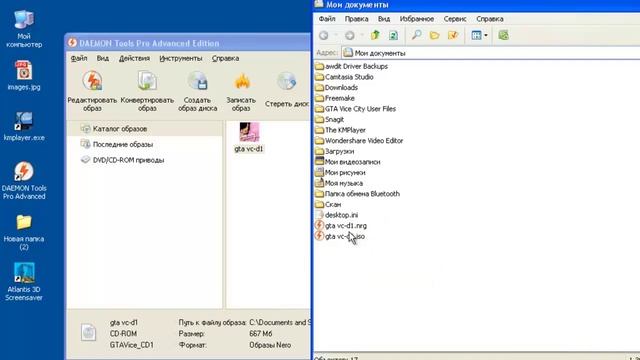Click Up folder button in Explorer
The image size is (640, 360).
coord(375,36)
